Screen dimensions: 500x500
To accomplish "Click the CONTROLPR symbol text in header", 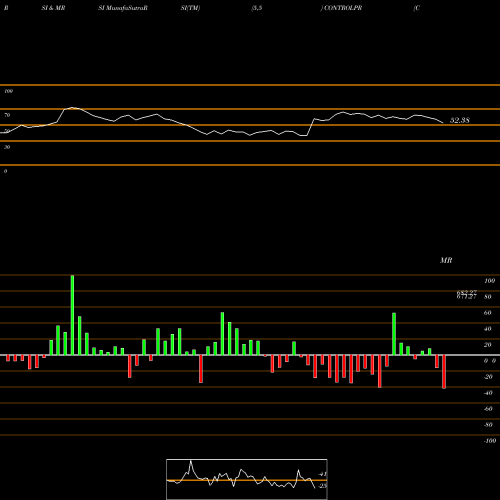I will 343,8.
